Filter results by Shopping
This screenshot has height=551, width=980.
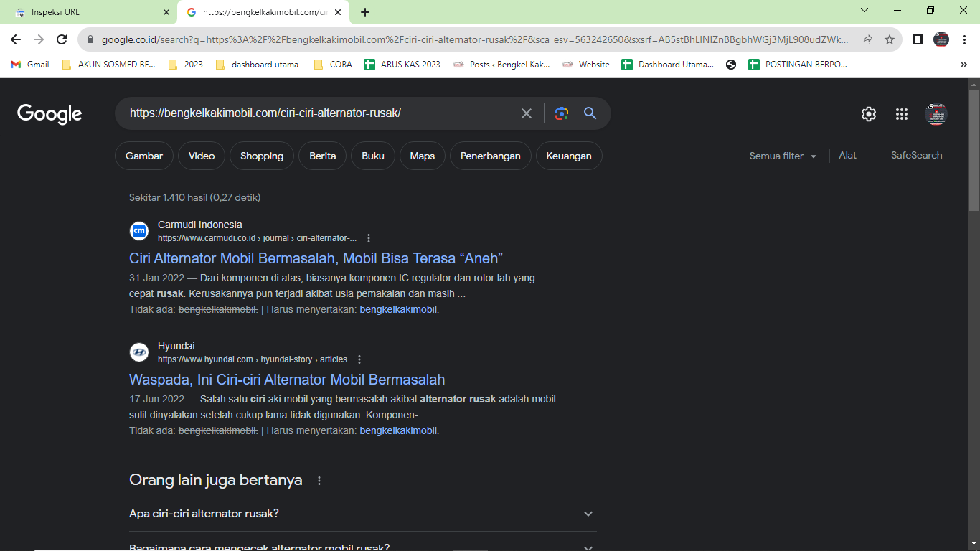262,156
